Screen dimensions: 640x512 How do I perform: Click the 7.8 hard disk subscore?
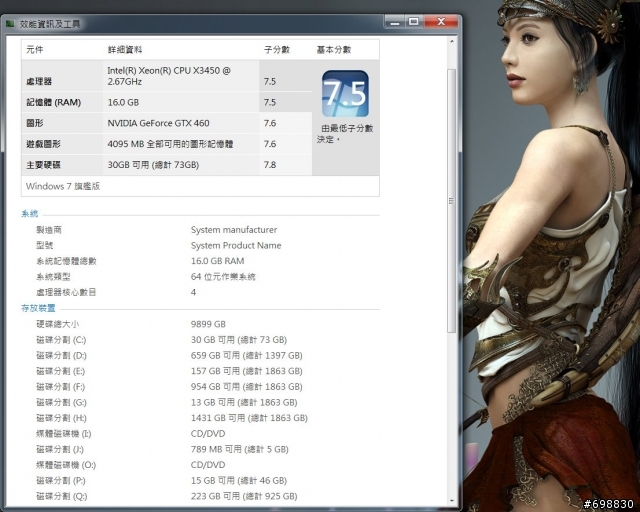tap(270, 165)
